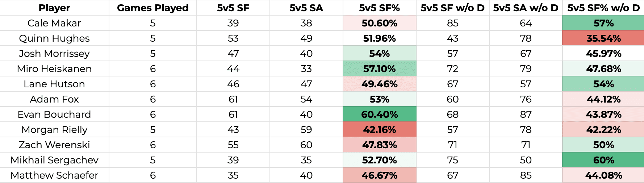Click Cale Makar's green 57% cell
The width and height of the screenshot is (644, 183).
tap(603, 23)
